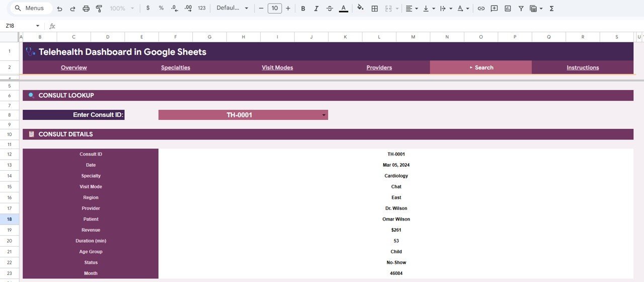Viewport: 644px width, 282px height.
Task: Go to the Providers tab
Action: coord(379,67)
